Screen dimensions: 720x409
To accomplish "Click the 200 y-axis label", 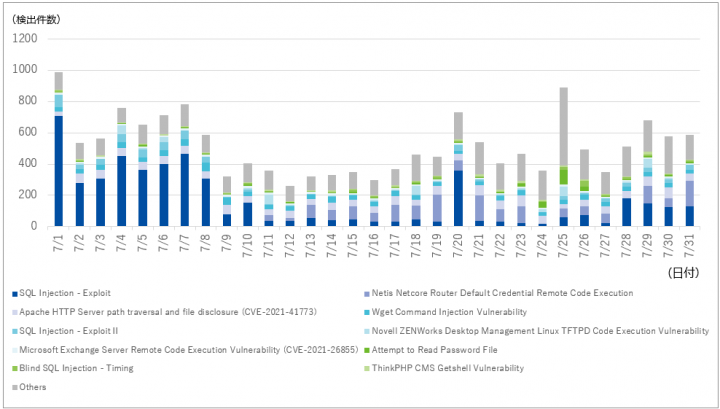I will click(28, 195).
